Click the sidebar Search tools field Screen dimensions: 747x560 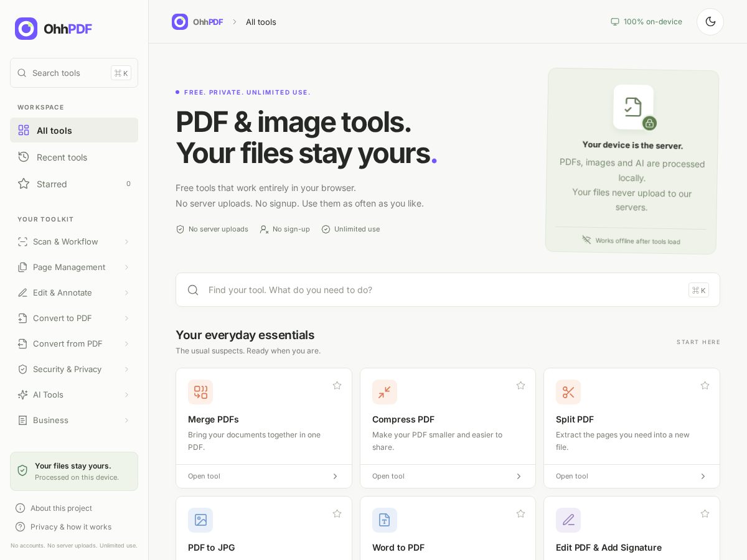pyautogui.click(x=74, y=73)
